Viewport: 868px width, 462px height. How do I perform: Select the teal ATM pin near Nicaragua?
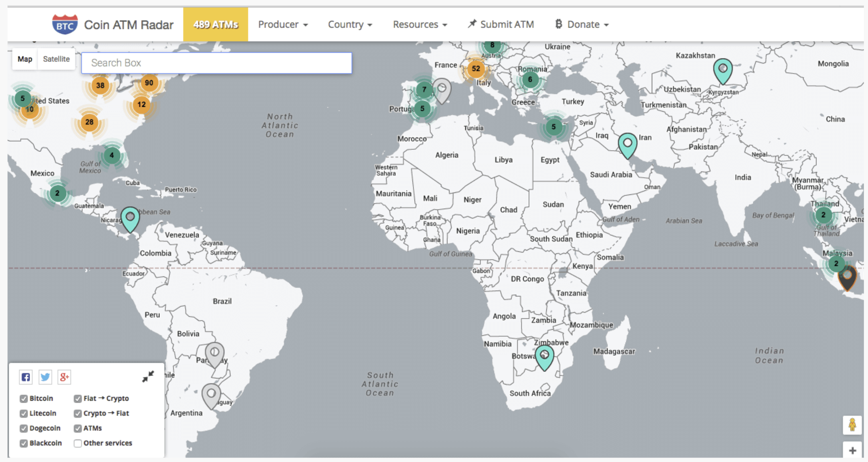tap(130, 219)
